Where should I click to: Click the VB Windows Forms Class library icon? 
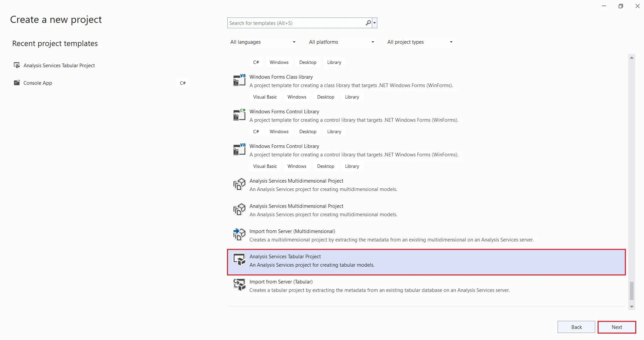coord(239,80)
